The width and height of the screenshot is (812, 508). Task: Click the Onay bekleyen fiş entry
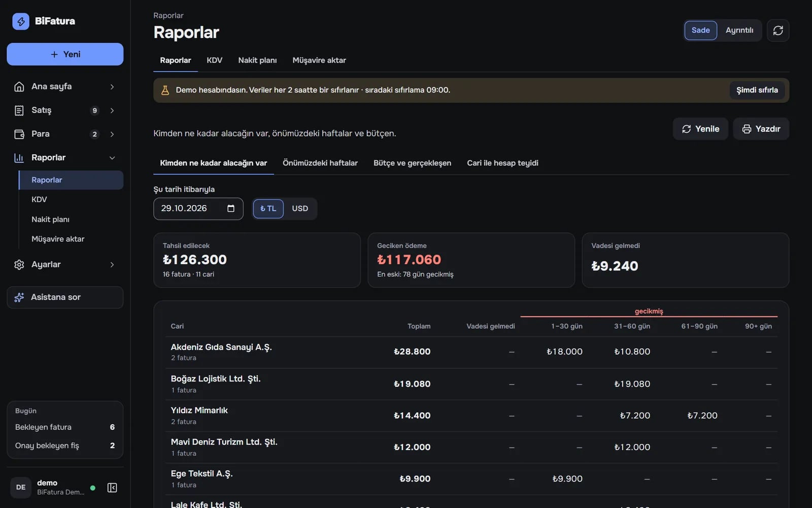point(65,446)
